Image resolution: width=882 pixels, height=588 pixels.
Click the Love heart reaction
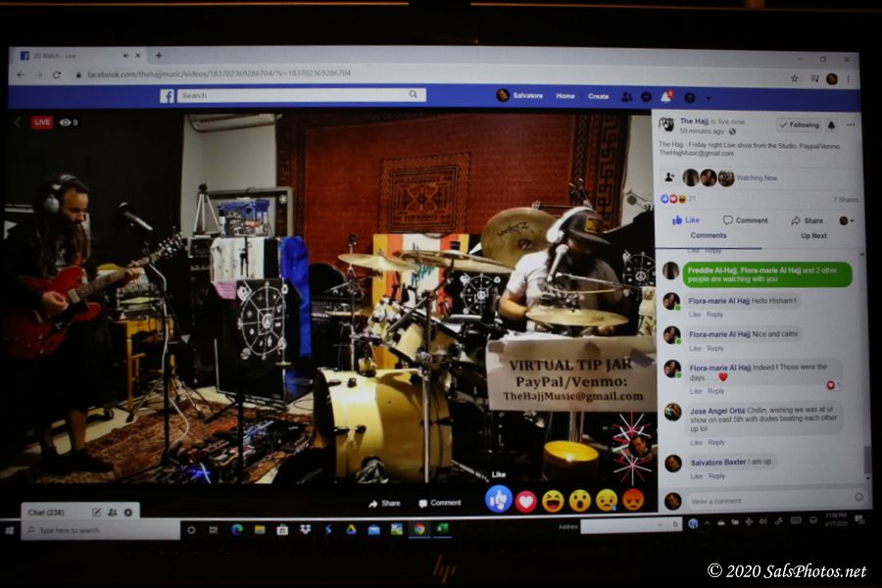click(526, 501)
